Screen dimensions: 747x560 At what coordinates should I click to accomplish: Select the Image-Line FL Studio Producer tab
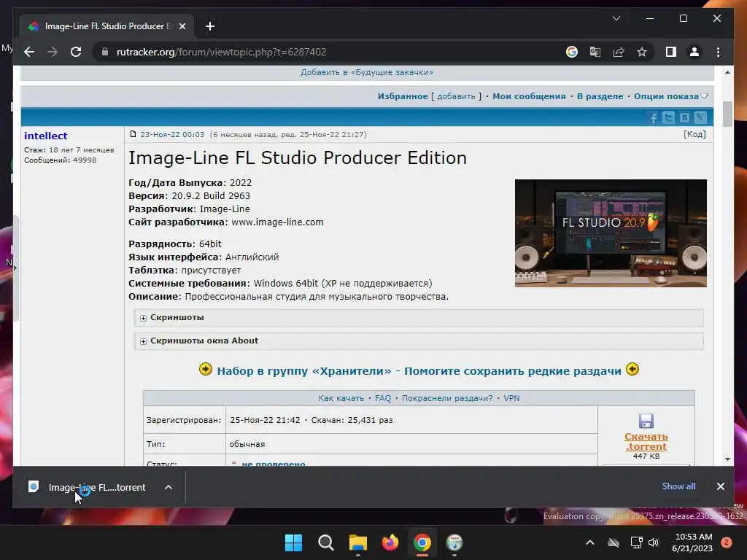coord(107,26)
